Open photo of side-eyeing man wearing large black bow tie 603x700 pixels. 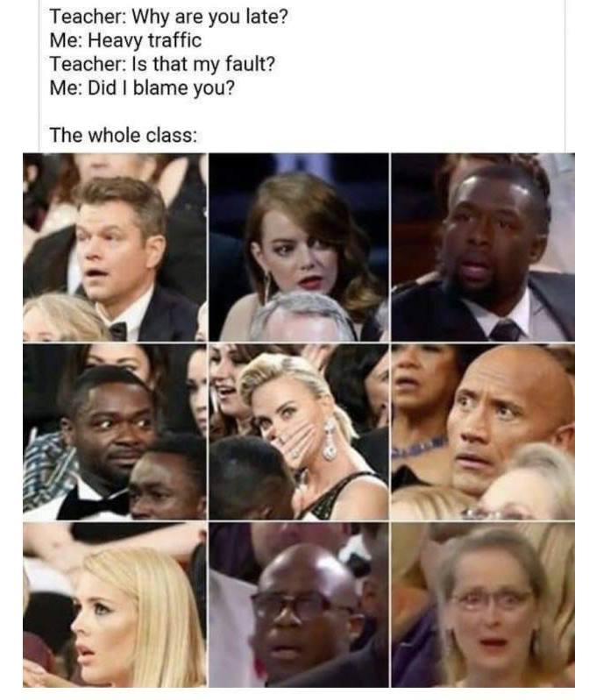pos(115,432)
